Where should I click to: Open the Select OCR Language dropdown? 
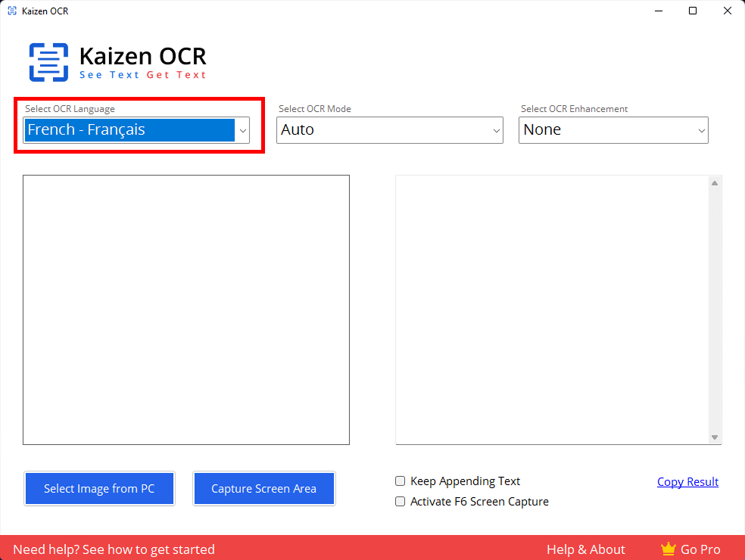[x=136, y=130]
